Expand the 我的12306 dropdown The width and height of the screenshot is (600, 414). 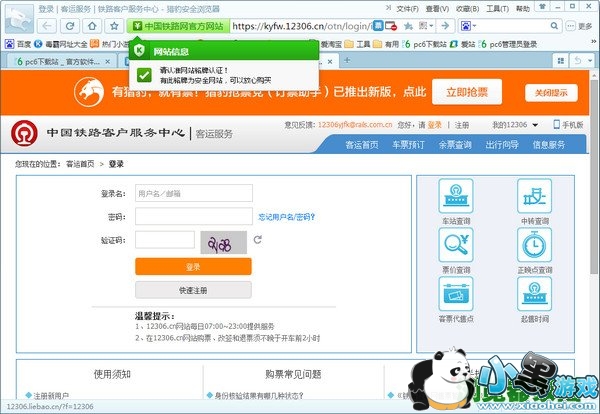pos(515,125)
